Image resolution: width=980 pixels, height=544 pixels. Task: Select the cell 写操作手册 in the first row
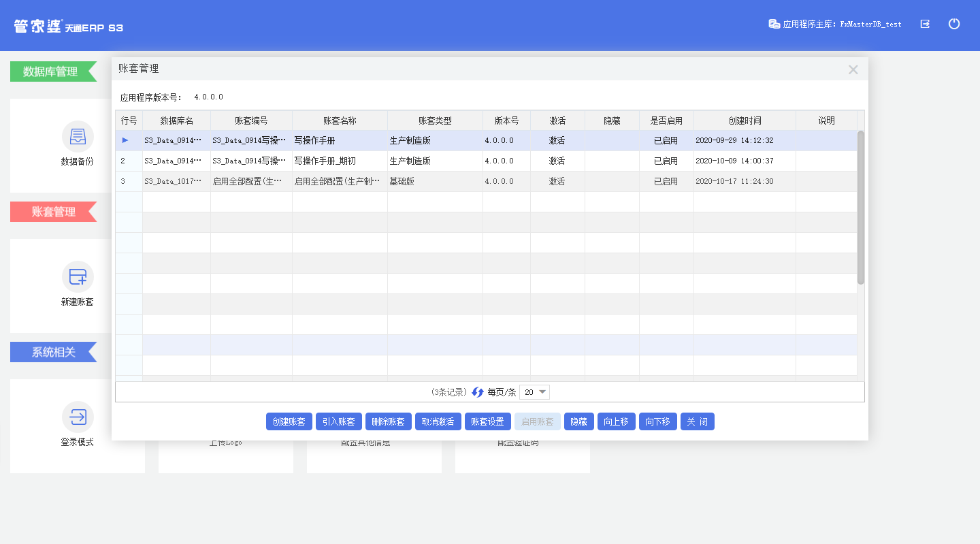tap(340, 141)
